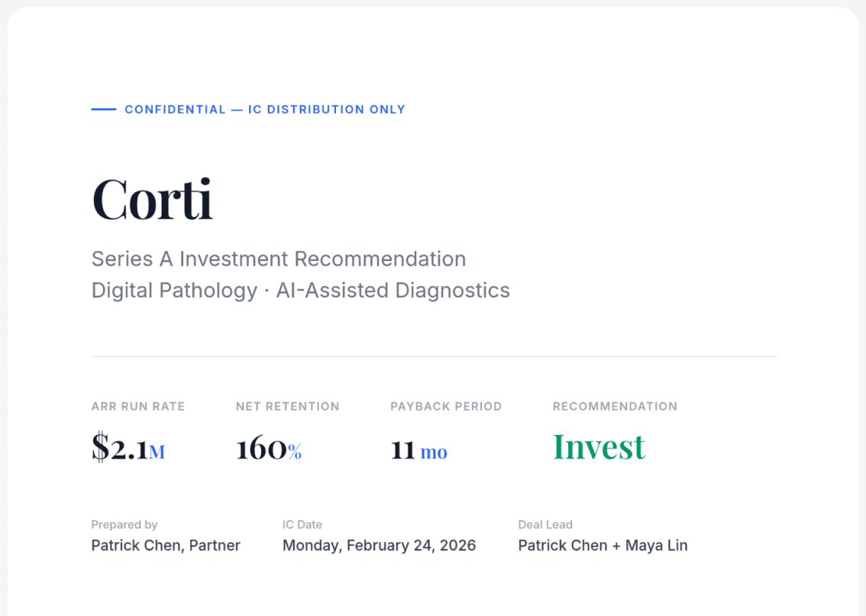Click the blue dash before Confidential
The height and width of the screenshot is (616, 866).
click(104, 109)
